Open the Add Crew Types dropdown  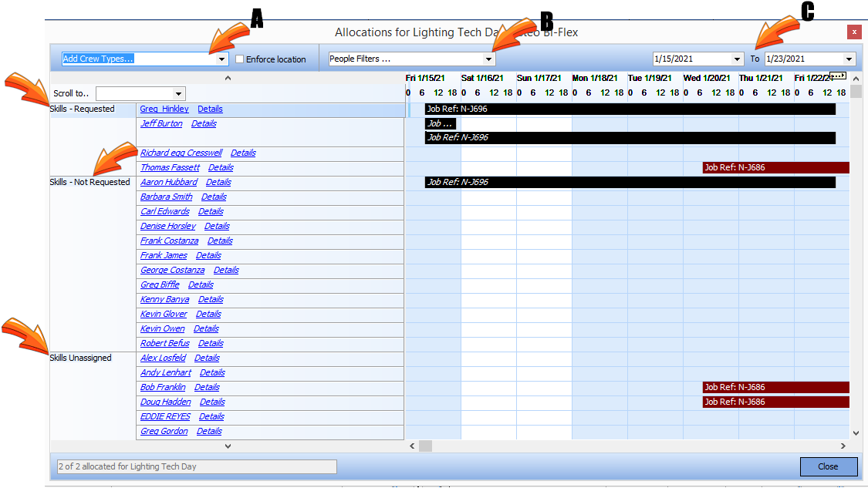point(222,59)
